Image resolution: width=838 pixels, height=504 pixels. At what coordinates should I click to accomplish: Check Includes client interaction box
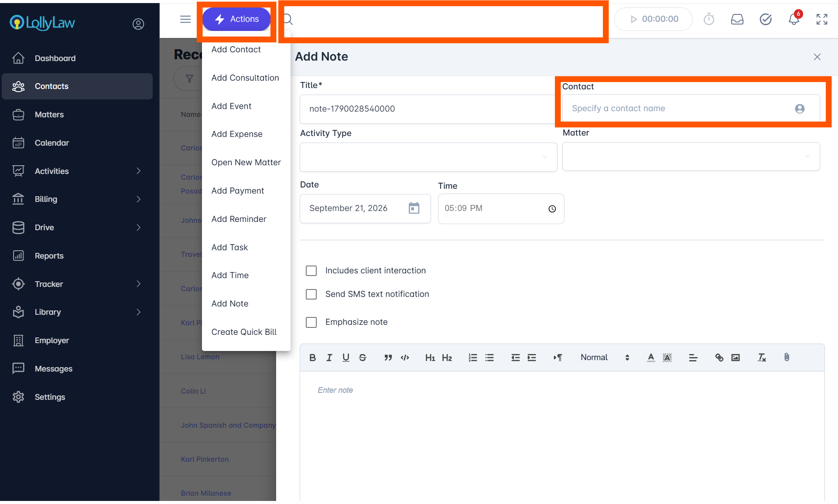pos(311,271)
